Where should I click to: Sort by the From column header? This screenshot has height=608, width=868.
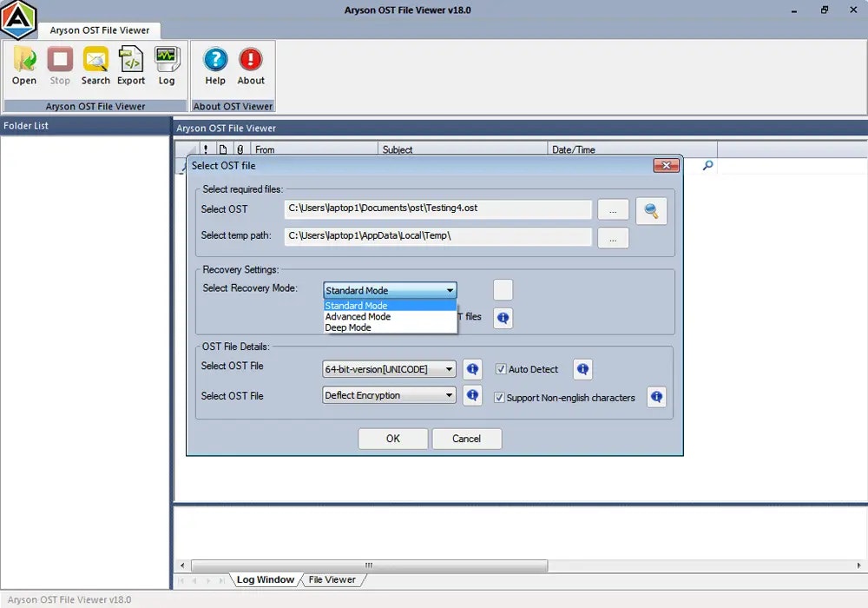[x=314, y=149]
